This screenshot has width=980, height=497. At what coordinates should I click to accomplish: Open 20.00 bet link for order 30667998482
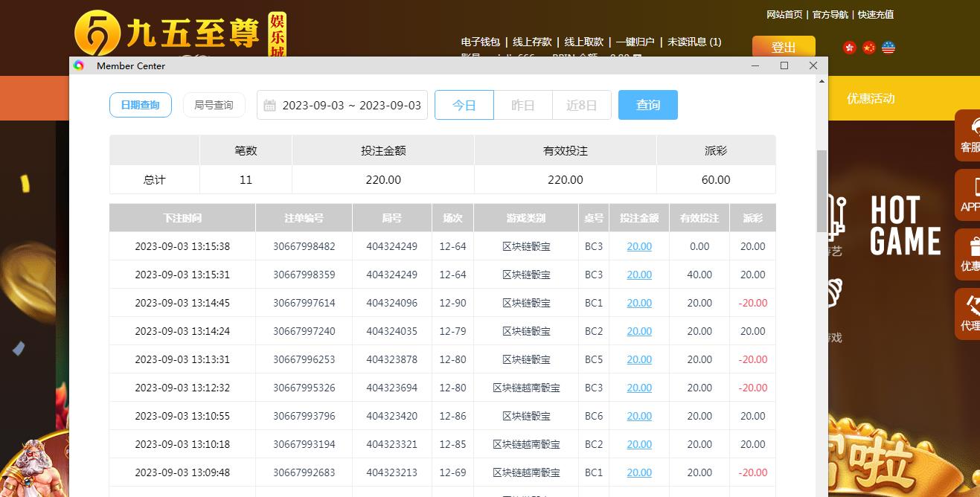coord(638,246)
